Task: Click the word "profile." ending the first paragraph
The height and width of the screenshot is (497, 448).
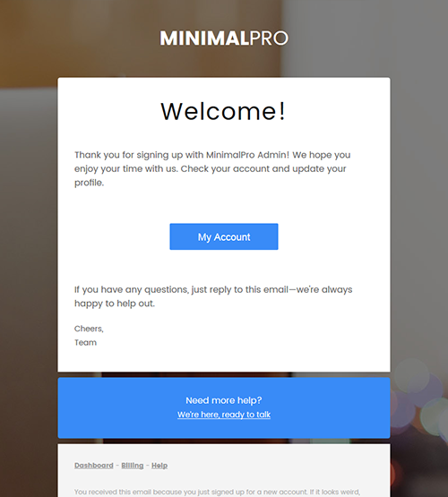Action: (89, 183)
